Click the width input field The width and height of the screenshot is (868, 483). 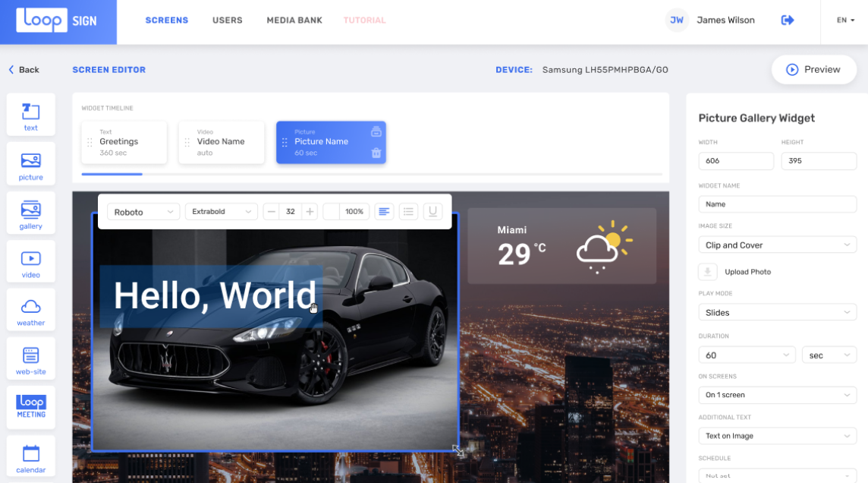pos(735,161)
